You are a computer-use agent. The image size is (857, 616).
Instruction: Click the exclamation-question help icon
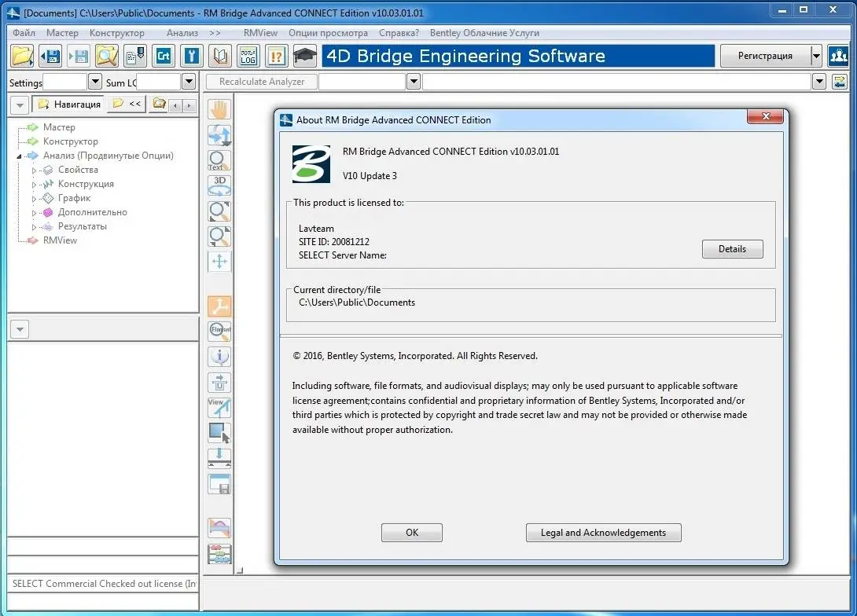click(x=277, y=56)
